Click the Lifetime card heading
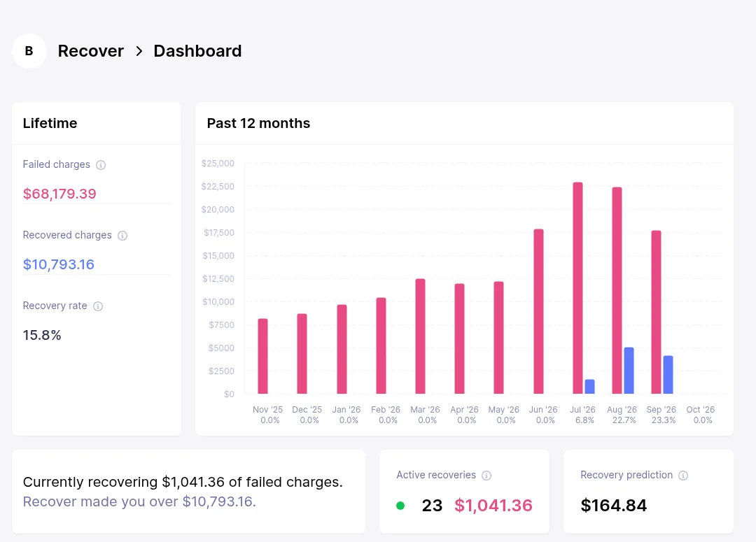This screenshot has height=542, width=756. pos(50,123)
